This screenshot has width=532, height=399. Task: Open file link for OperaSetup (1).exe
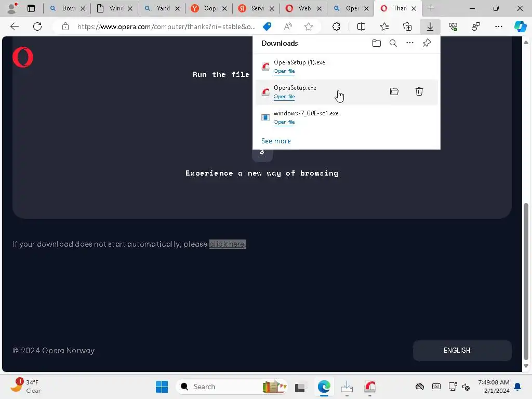pos(284,71)
